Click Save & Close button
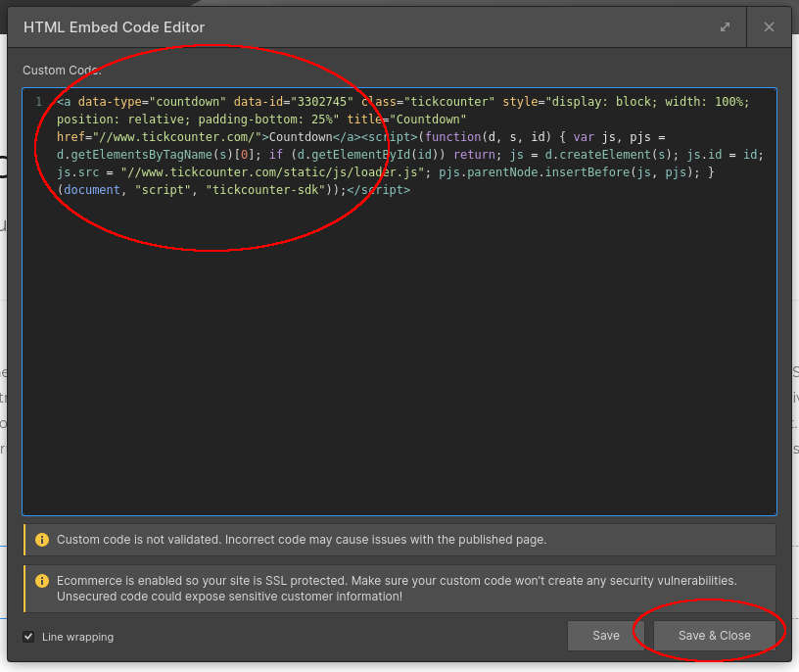The width and height of the screenshot is (799, 672). [714, 636]
